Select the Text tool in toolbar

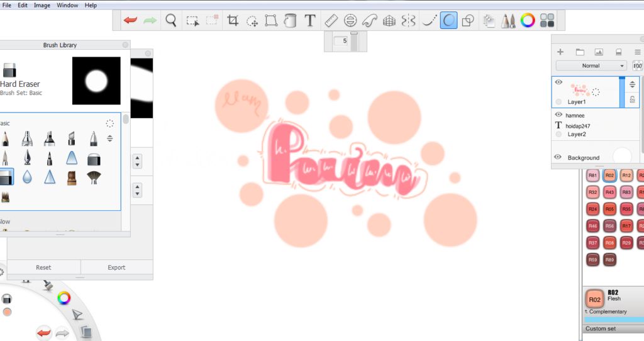tap(310, 20)
